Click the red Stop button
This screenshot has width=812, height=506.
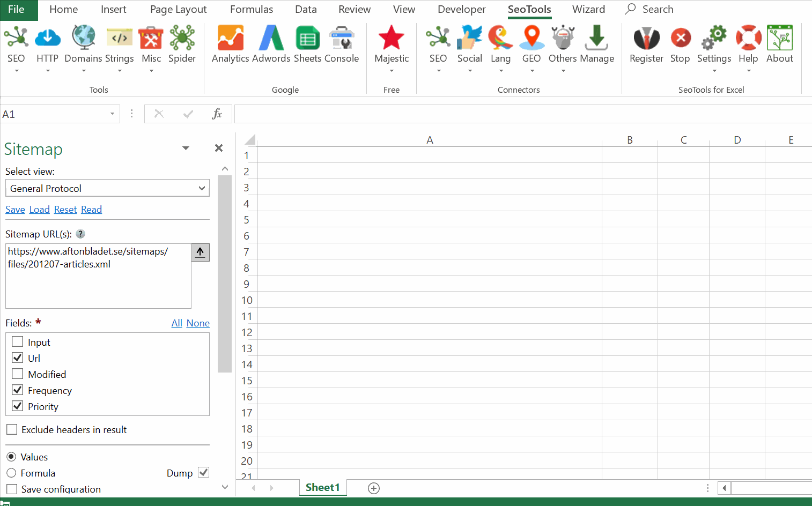681,38
